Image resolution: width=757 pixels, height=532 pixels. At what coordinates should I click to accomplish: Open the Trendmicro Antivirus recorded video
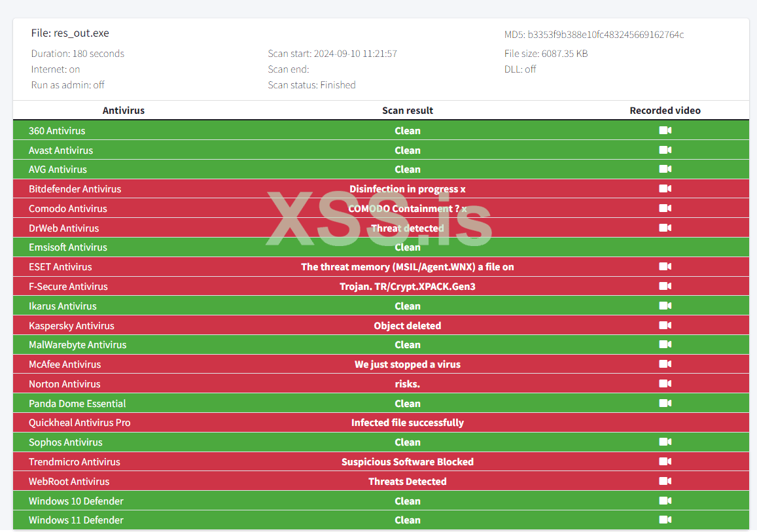click(665, 461)
